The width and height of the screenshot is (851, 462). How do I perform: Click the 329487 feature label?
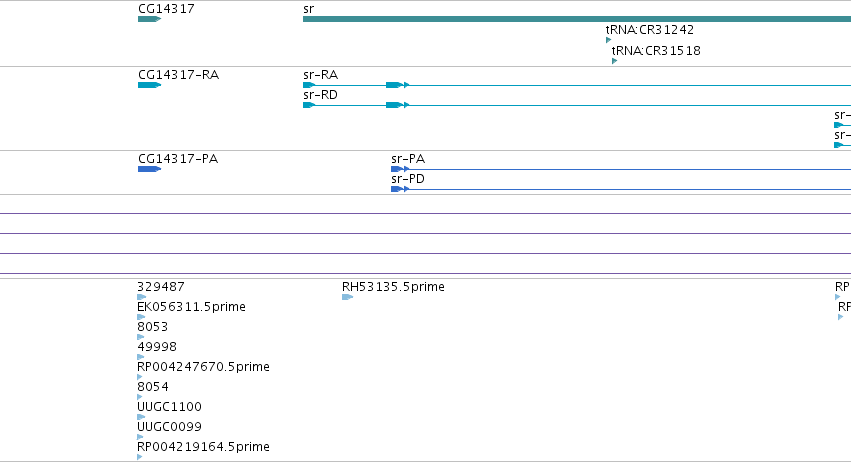point(161,287)
